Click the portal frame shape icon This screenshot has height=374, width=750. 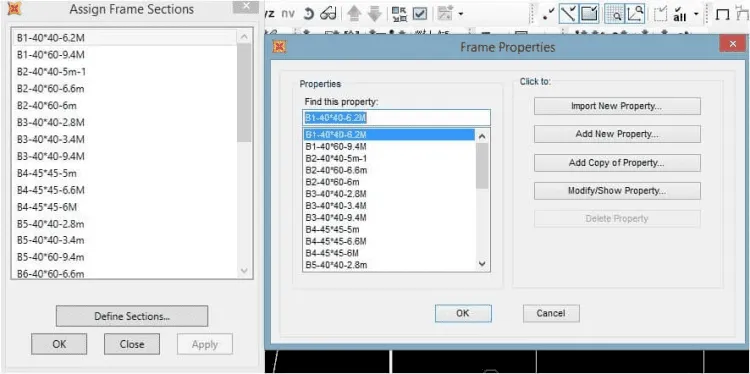(x=722, y=14)
